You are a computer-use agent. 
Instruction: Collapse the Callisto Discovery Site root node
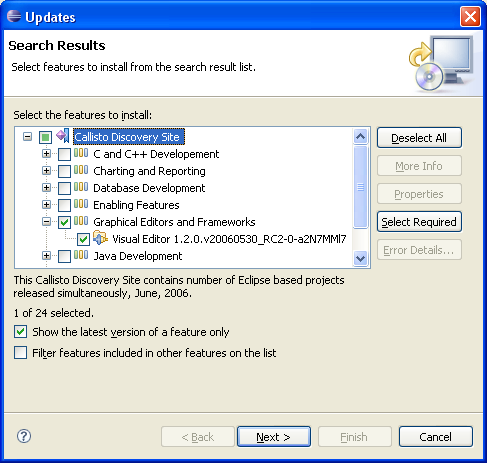[x=27, y=137]
